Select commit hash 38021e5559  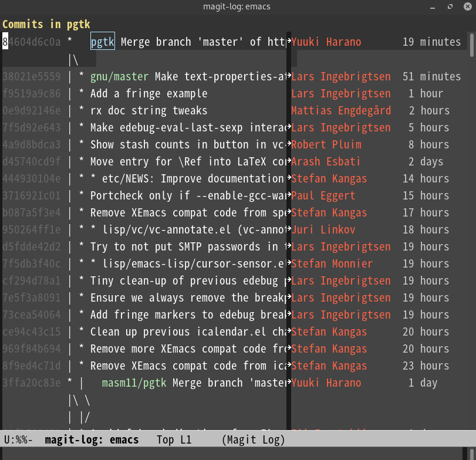(x=32, y=76)
